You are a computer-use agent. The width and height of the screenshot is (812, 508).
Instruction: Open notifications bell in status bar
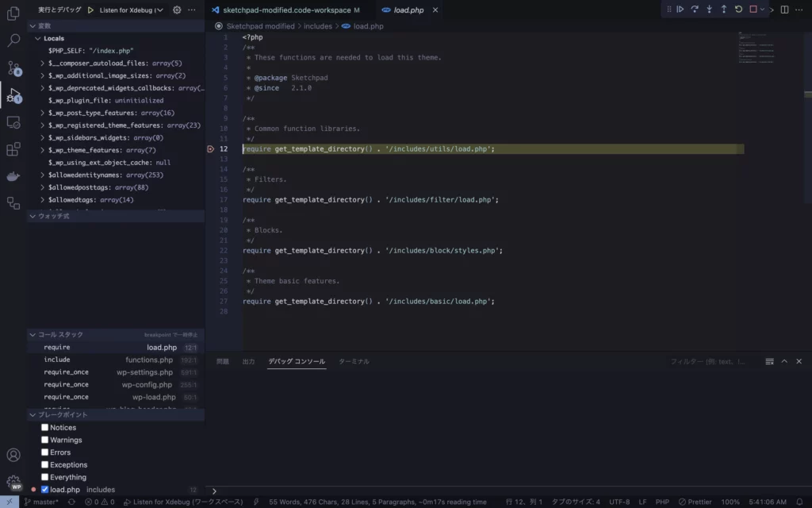pyautogui.click(x=799, y=502)
